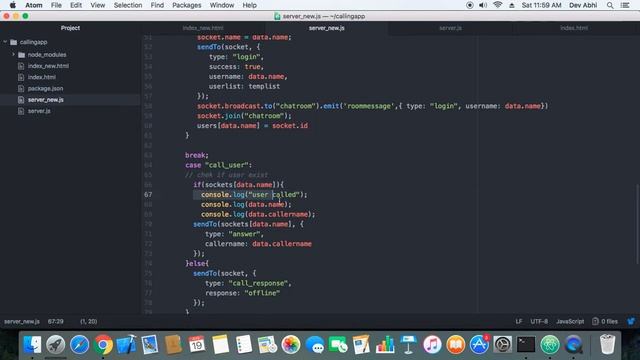Open the Window menu

tap(222, 5)
